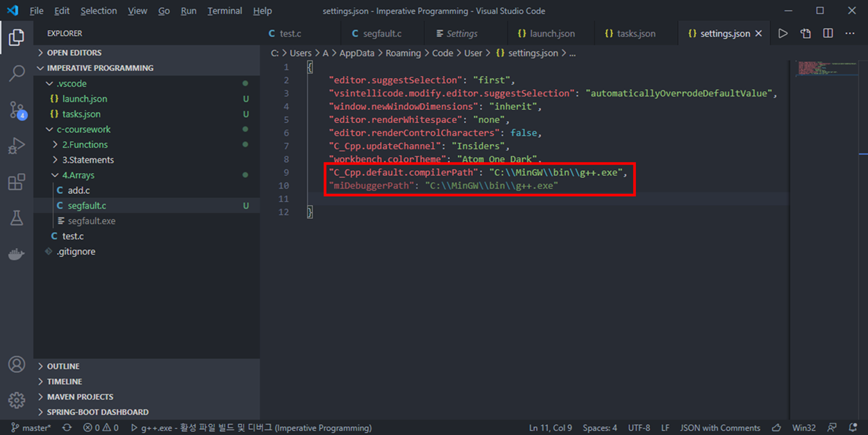Screen dimensions: 868x435
Task: Open errors and warnings status item
Action: click(101, 428)
